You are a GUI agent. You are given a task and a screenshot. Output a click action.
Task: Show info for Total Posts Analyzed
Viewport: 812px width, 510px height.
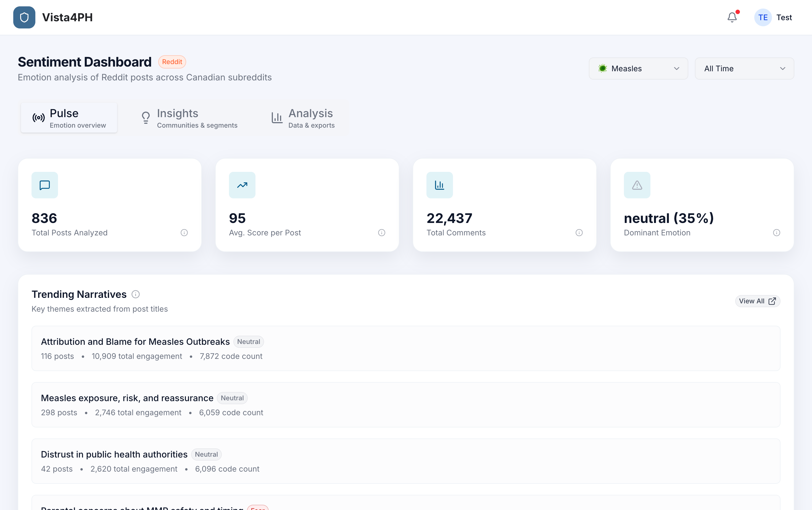pyautogui.click(x=184, y=233)
